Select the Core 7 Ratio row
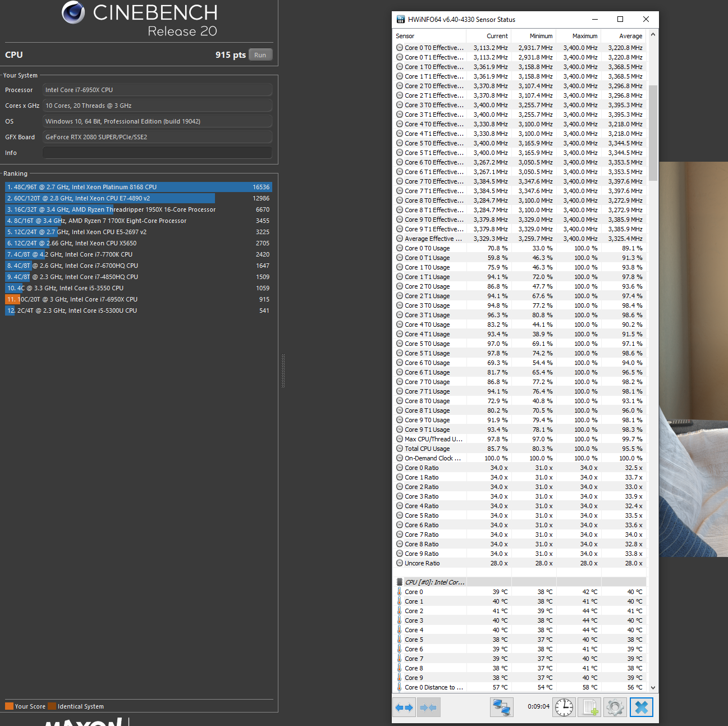This screenshot has width=728, height=726. (x=520, y=535)
